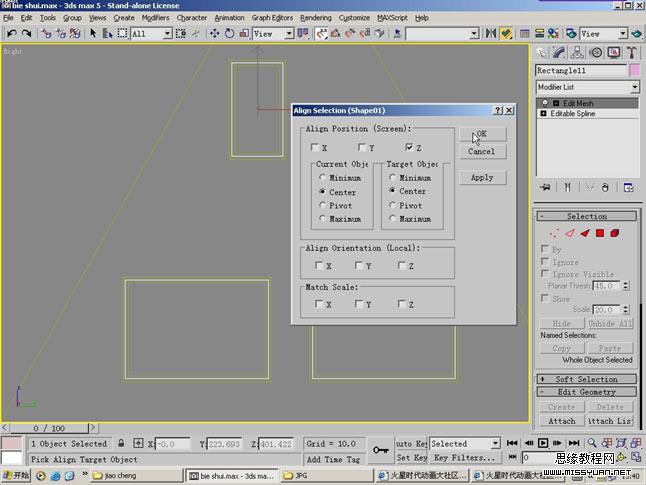646x485 pixels.
Task: Confirm alignment with the OK button
Action: 482,134
